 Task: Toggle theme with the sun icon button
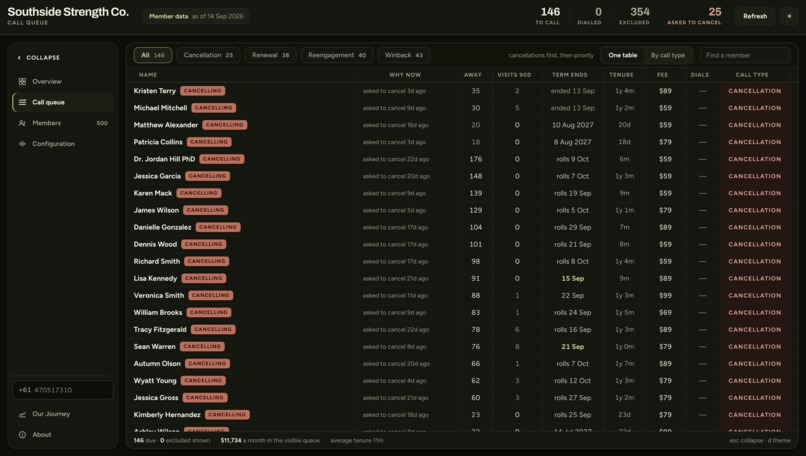point(789,16)
